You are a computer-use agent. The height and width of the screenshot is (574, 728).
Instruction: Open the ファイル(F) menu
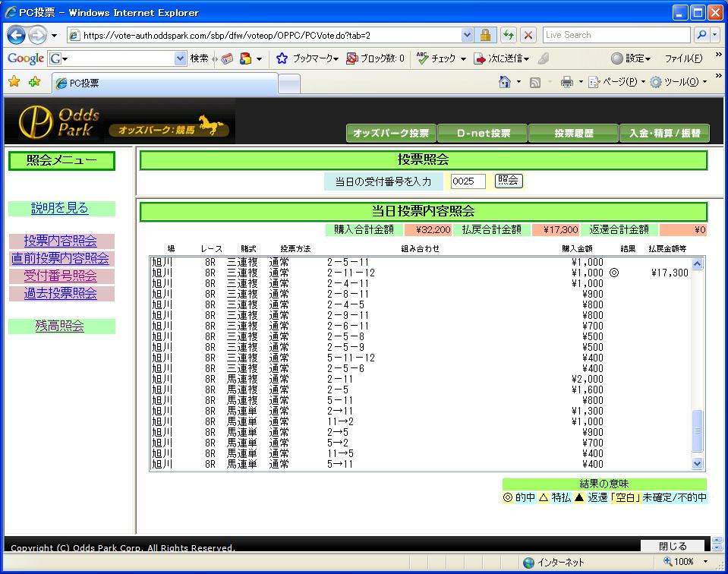point(683,58)
